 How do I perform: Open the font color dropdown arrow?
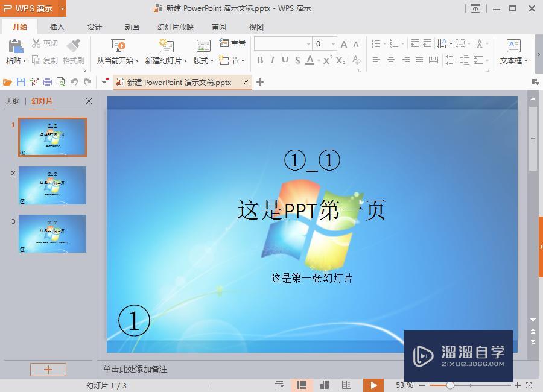pyautogui.click(x=319, y=60)
